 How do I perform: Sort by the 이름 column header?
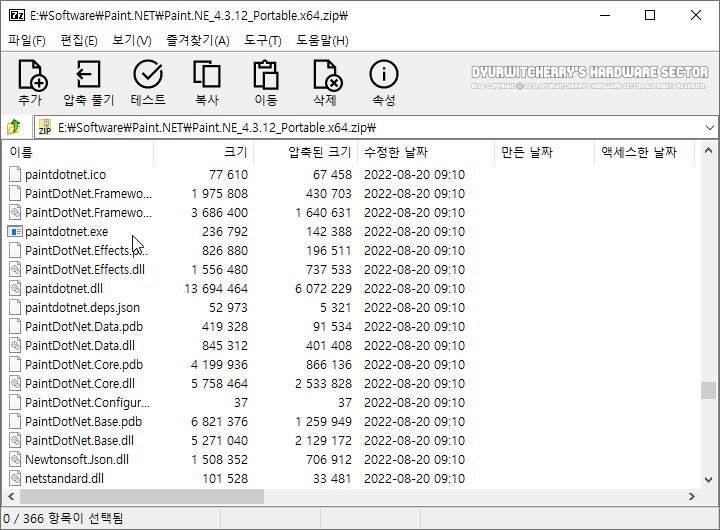tap(78, 152)
